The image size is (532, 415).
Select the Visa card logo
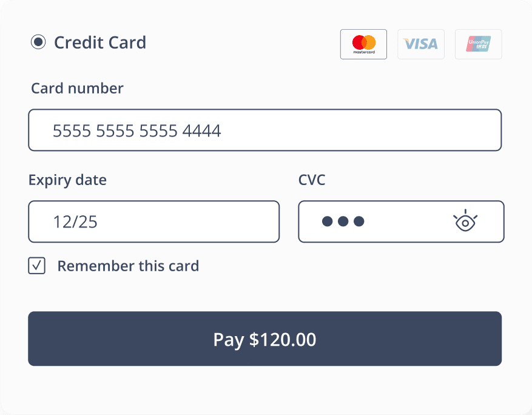421,44
